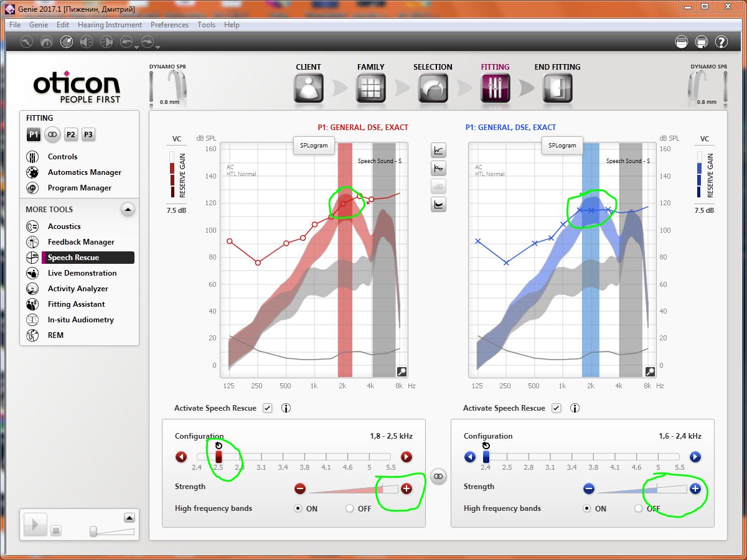Image resolution: width=747 pixels, height=560 pixels.
Task: Launch the Feedback Manager tool
Action: [x=81, y=242]
